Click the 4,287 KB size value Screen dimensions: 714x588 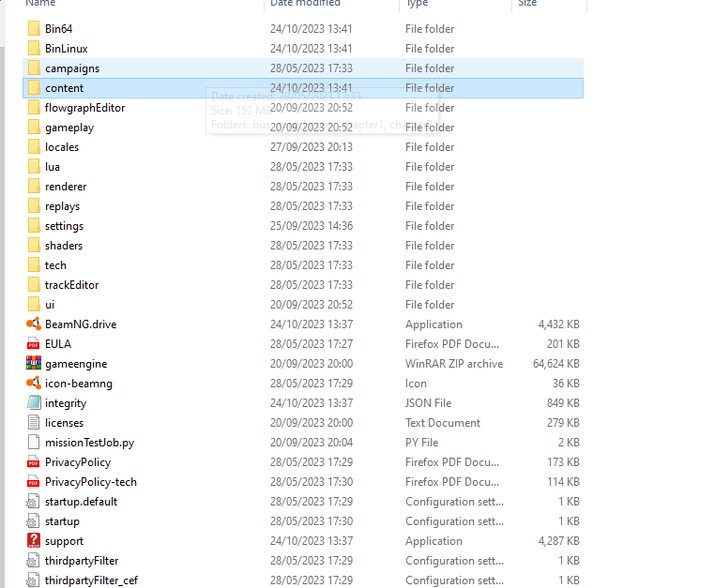pyautogui.click(x=559, y=541)
